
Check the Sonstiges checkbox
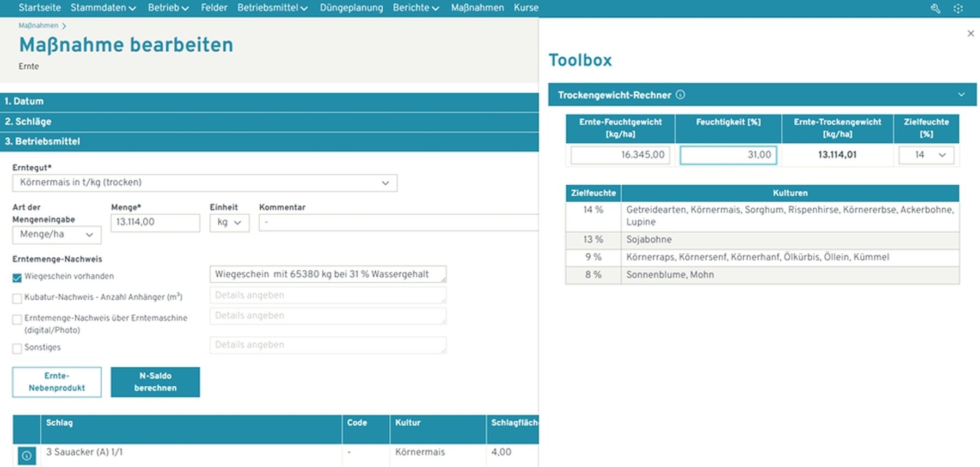17,348
